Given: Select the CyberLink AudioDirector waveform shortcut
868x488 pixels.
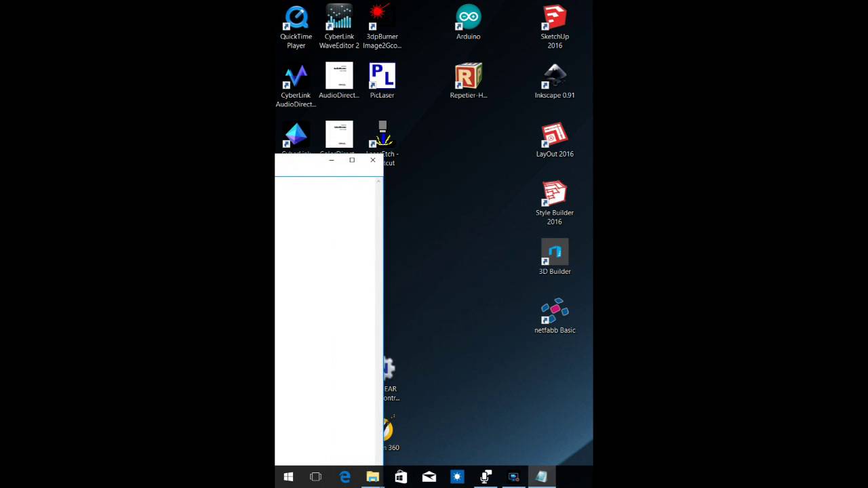Looking at the screenshot, I should pos(296,86).
